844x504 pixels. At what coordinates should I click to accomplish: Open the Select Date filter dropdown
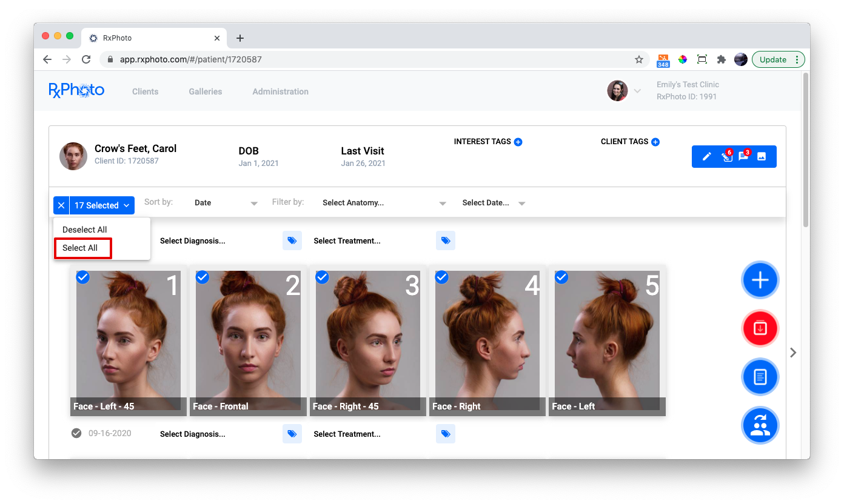coord(493,203)
